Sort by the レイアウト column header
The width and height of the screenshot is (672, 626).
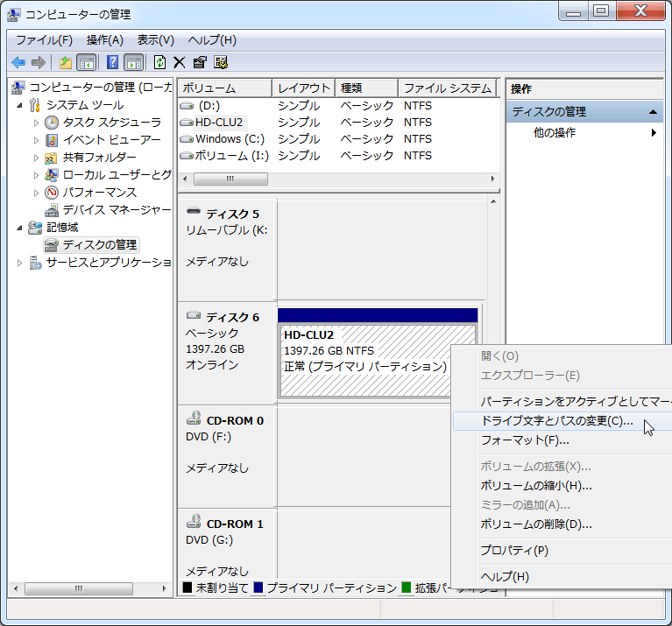(x=303, y=88)
